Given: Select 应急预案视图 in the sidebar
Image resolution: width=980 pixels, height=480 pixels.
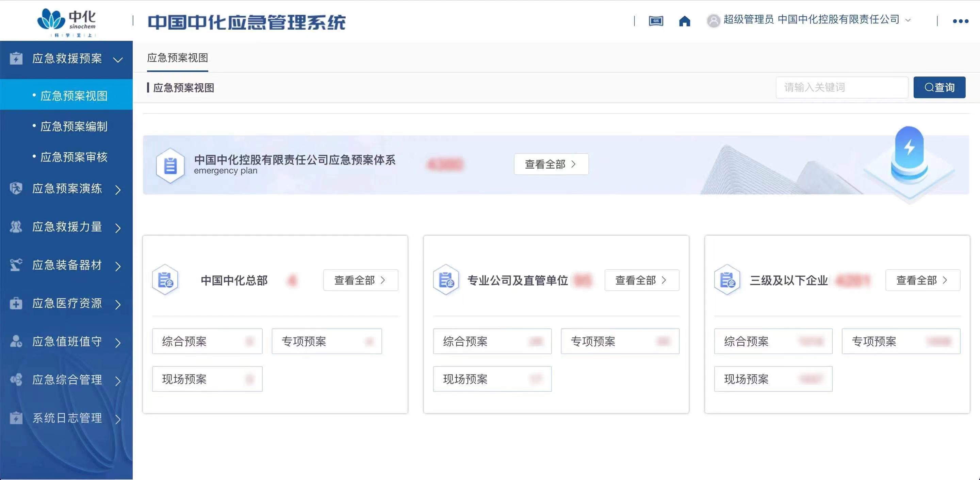Looking at the screenshot, I should pos(66,95).
